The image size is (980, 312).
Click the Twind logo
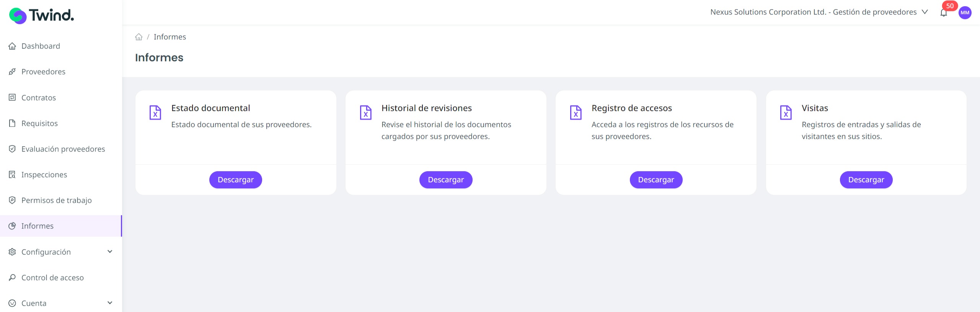pos(41,16)
